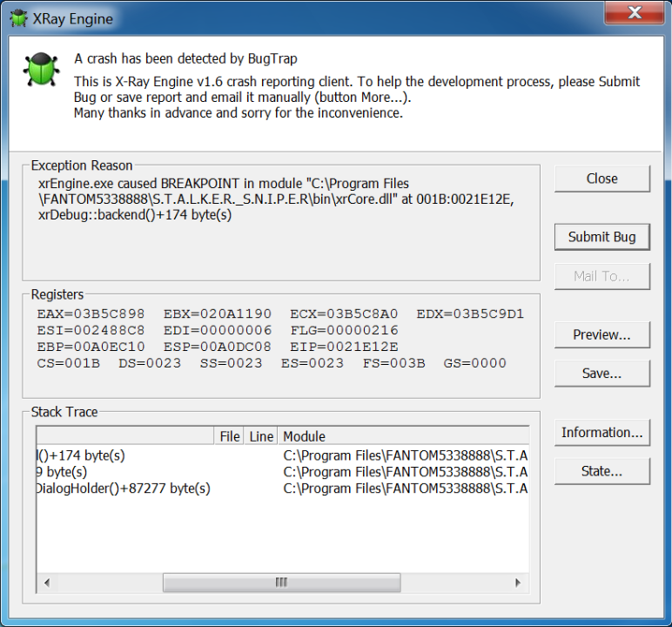Select the second stack trace row '9 byte(s)'
The image size is (672, 627).
[x=61, y=472]
